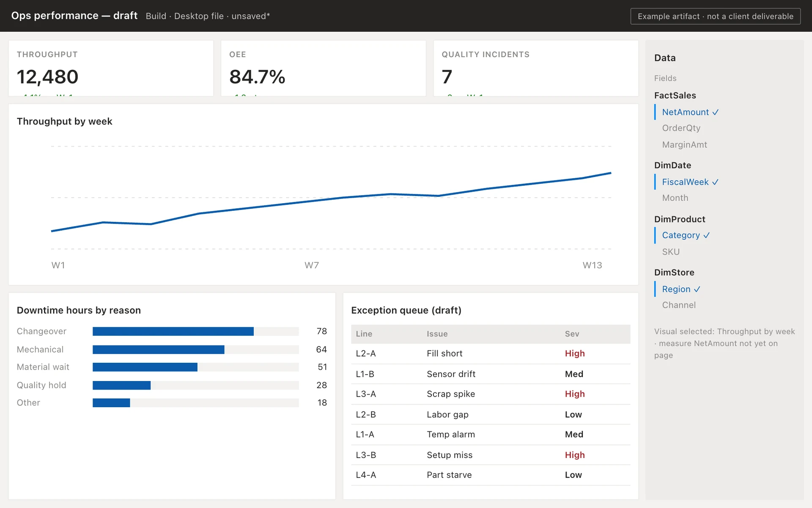Click the Data panel heading
Viewport: 812px width, 508px height.
[x=665, y=58]
